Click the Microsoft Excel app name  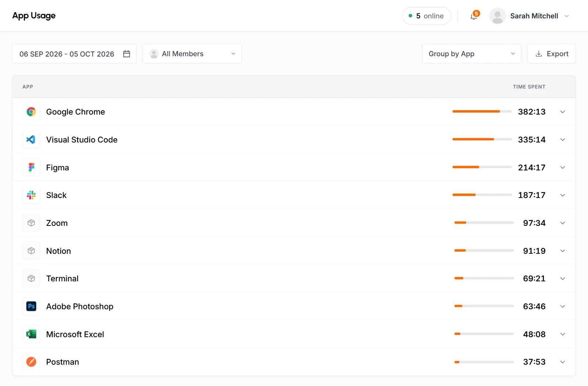coord(75,334)
